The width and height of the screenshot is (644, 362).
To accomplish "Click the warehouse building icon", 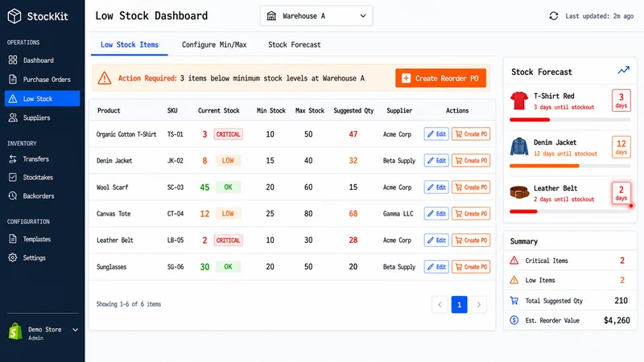I will pyautogui.click(x=271, y=16).
